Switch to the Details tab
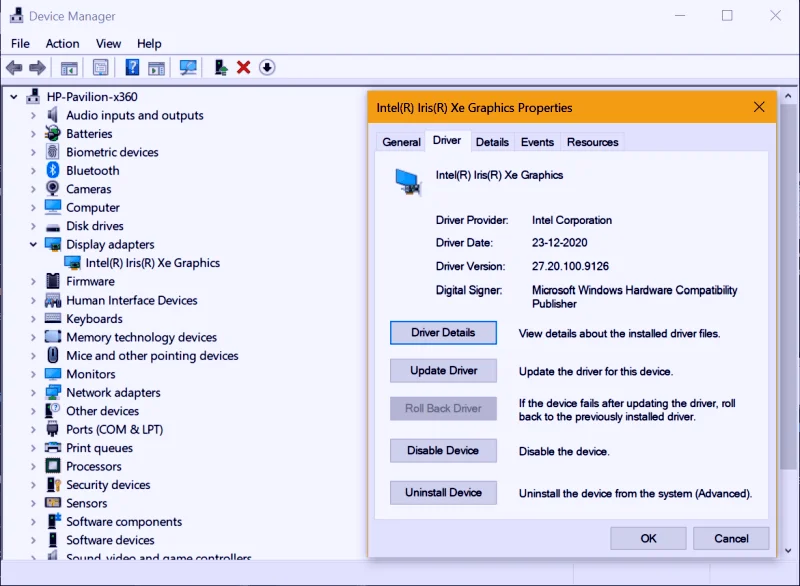 coord(492,142)
